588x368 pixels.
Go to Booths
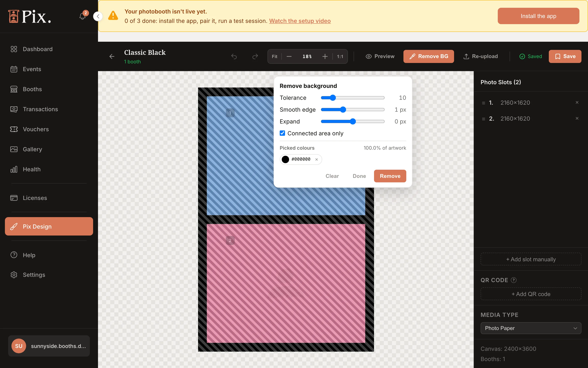[x=49, y=89]
